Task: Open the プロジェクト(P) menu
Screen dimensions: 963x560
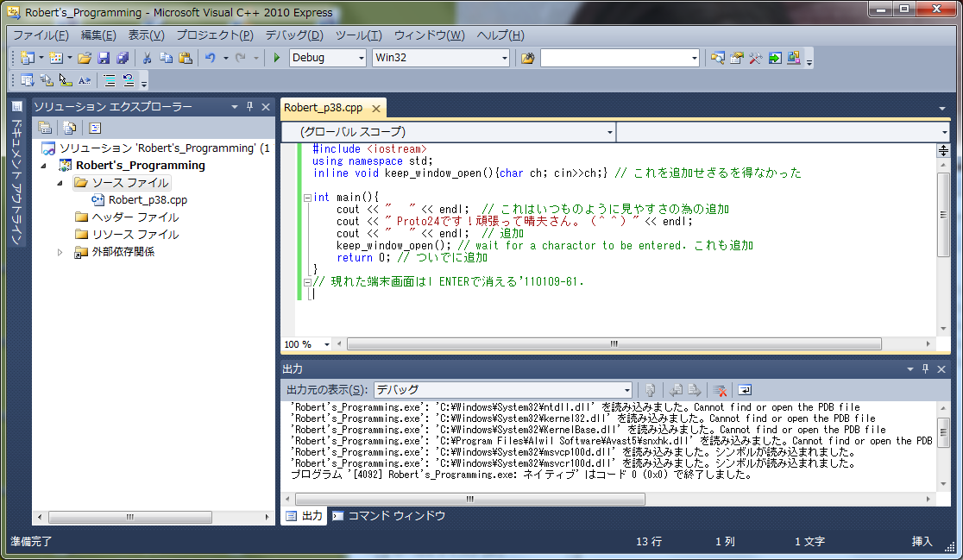Action: coord(215,35)
